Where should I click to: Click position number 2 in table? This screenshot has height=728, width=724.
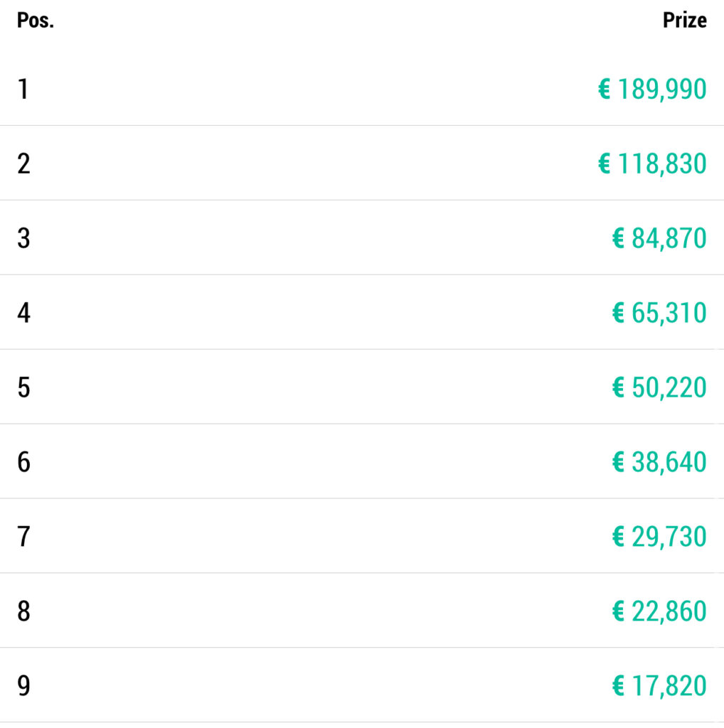pyautogui.click(x=23, y=164)
